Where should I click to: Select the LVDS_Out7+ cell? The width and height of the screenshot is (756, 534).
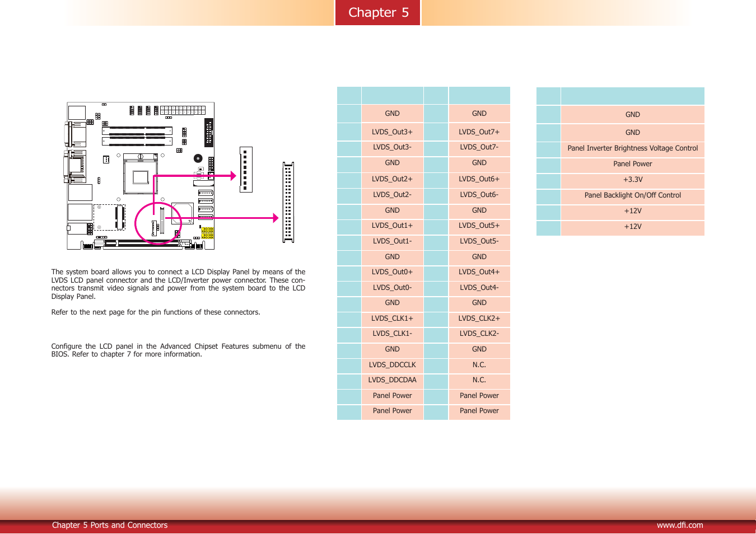(x=479, y=132)
